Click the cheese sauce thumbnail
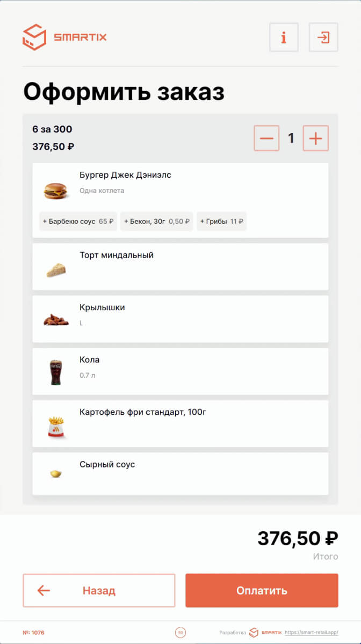The width and height of the screenshot is (361, 644). [x=56, y=474]
